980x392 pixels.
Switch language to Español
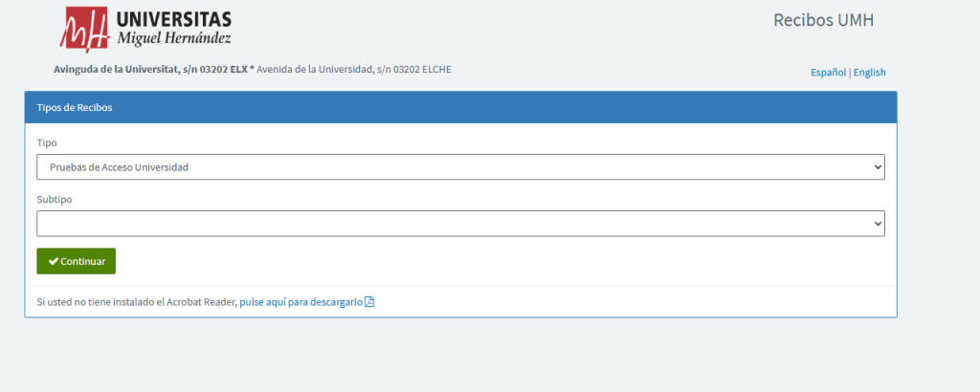[x=828, y=73]
